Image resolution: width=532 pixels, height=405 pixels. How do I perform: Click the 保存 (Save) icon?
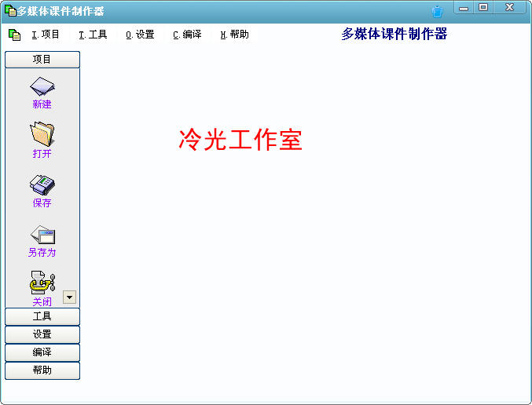point(42,184)
